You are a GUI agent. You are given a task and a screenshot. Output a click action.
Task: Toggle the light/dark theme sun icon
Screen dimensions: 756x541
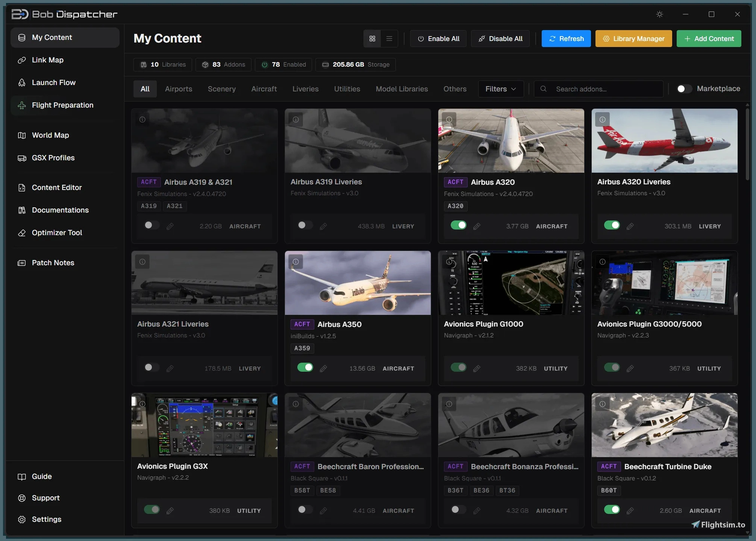tap(659, 14)
